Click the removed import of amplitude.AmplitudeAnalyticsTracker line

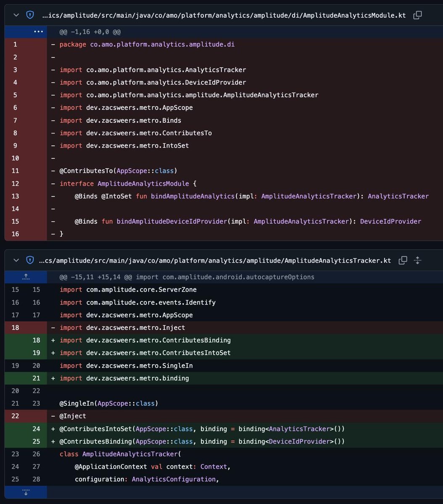[189, 95]
